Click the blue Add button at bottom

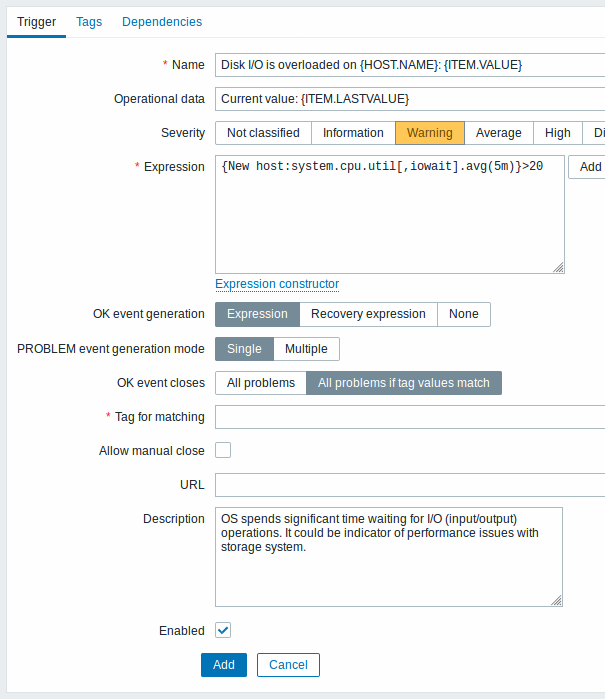click(224, 665)
